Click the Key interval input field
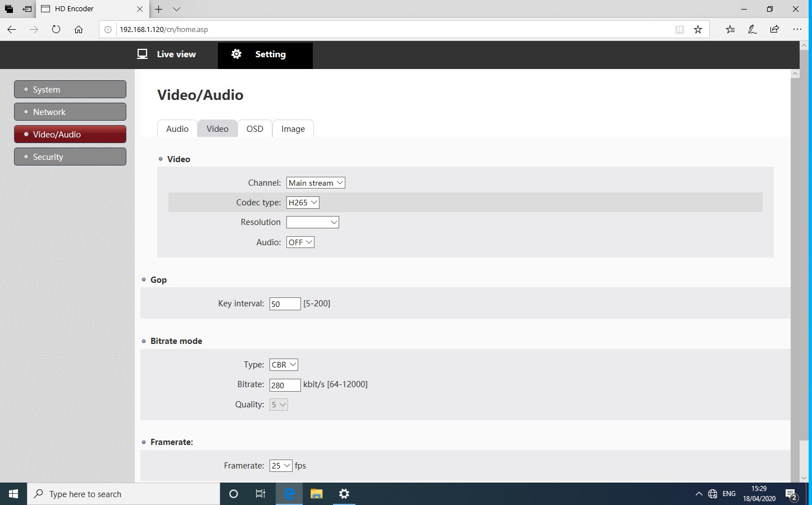812x505 pixels. pos(285,304)
